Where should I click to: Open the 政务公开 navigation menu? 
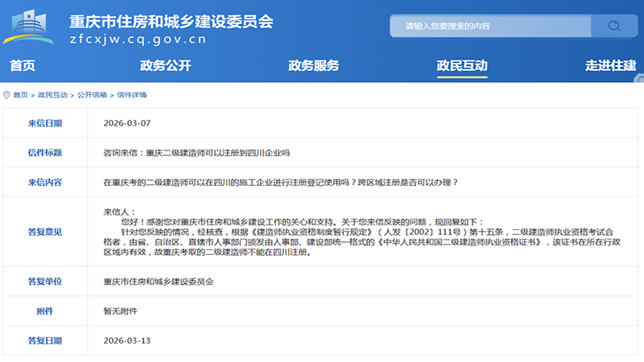pyautogui.click(x=166, y=66)
